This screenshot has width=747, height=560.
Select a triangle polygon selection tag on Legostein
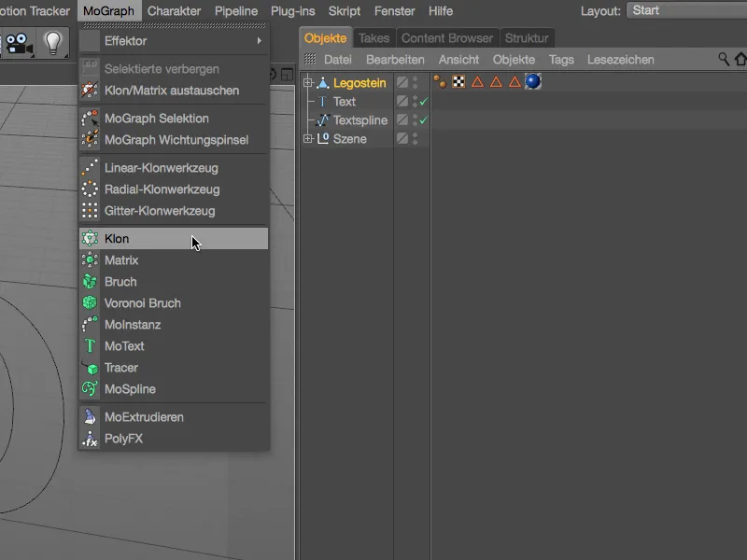[477, 82]
